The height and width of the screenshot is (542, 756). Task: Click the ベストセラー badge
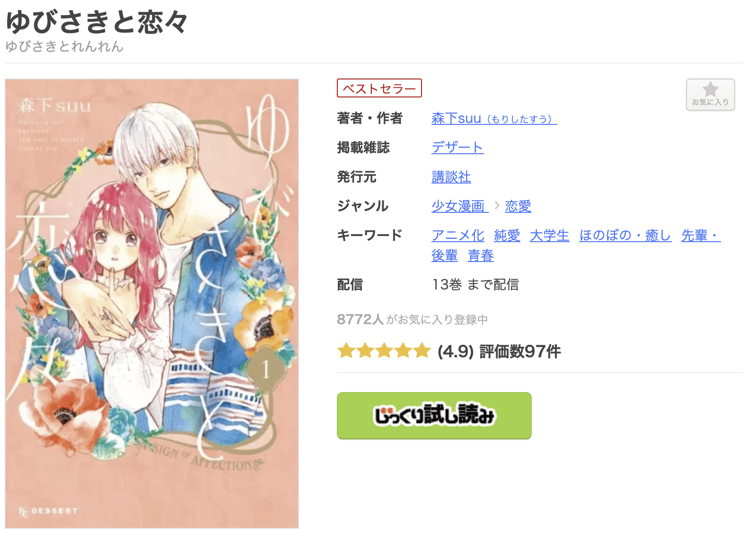379,88
